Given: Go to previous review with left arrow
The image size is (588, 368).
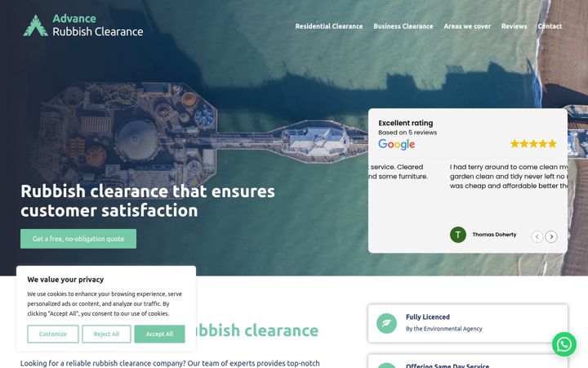Looking at the screenshot, I should click(537, 236).
